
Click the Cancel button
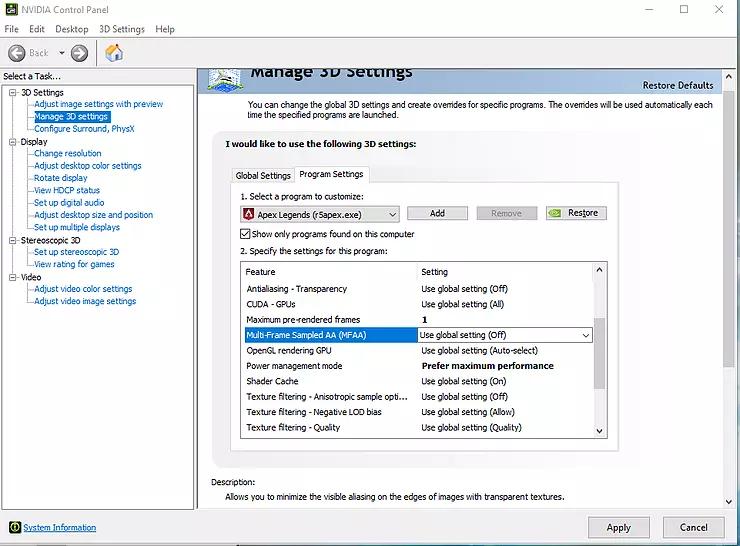click(693, 527)
